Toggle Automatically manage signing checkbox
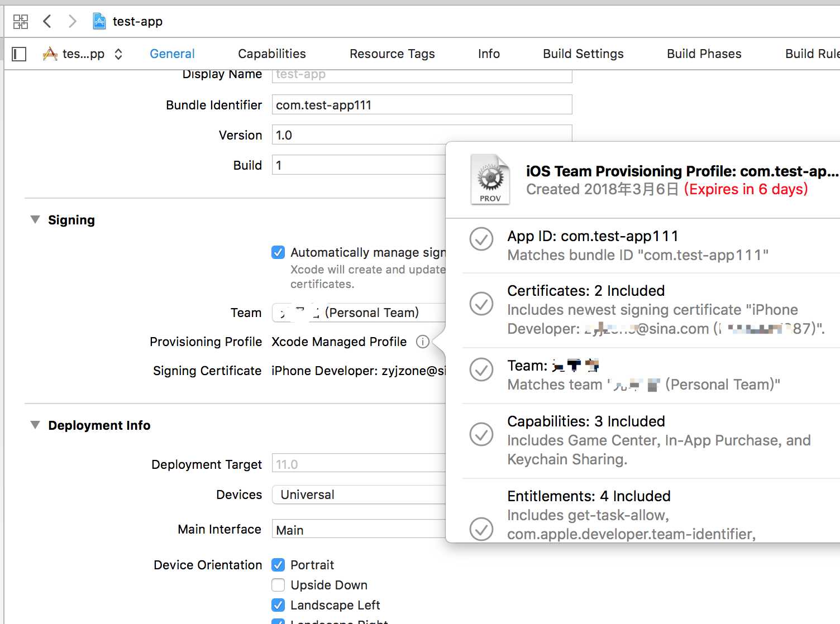 click(x=278, y=252)
